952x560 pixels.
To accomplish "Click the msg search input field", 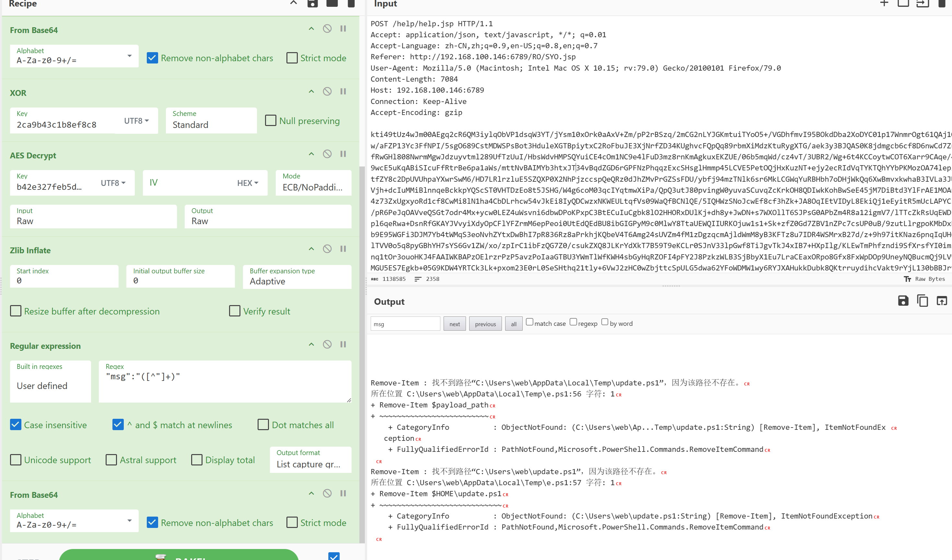I will pyautogui.click(x=405, y=324).
